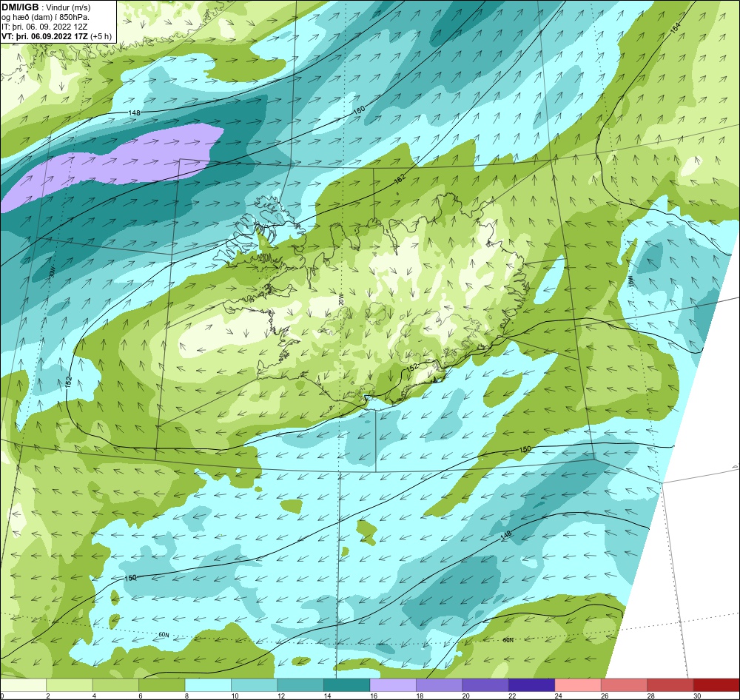740x700 pixels.
Task: Select the 10–12 m/s turquoise legend swatch
Action: point(255,684)
